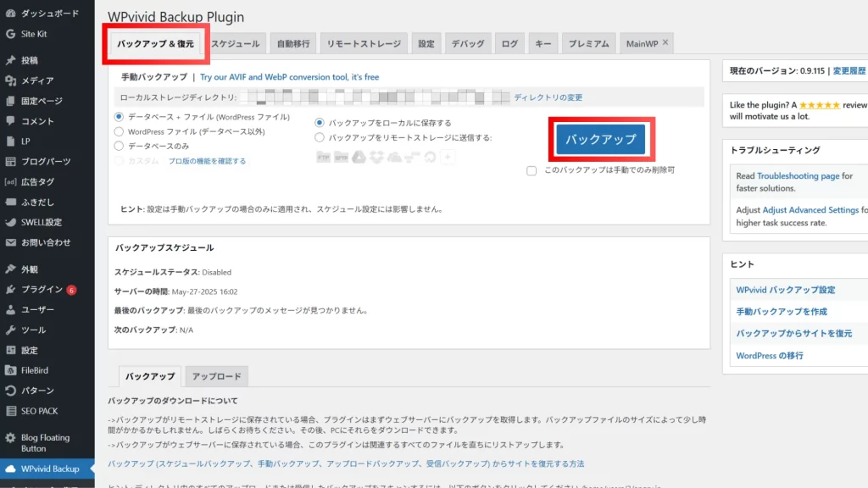Click the plus icon to add remote storage
This screenshot has height=488, width=868.
448,157
